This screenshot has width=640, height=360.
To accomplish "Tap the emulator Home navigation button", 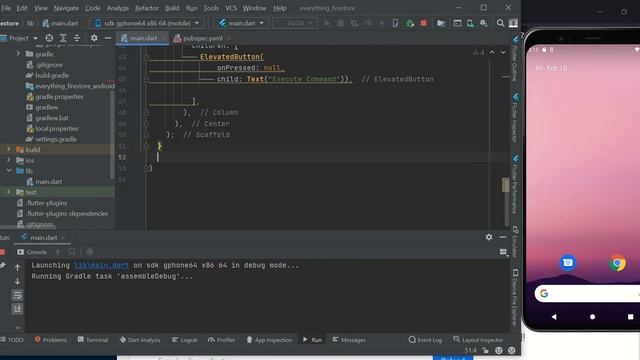I will pos(592,317).
